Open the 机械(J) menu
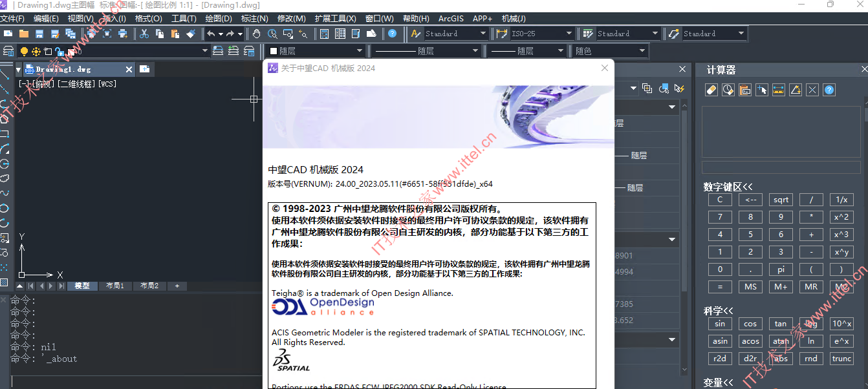 pos(514,19)
